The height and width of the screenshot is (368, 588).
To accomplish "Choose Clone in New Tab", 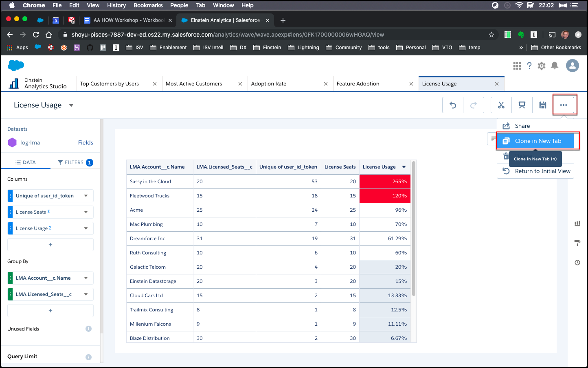I will click(x=535, y=141).
